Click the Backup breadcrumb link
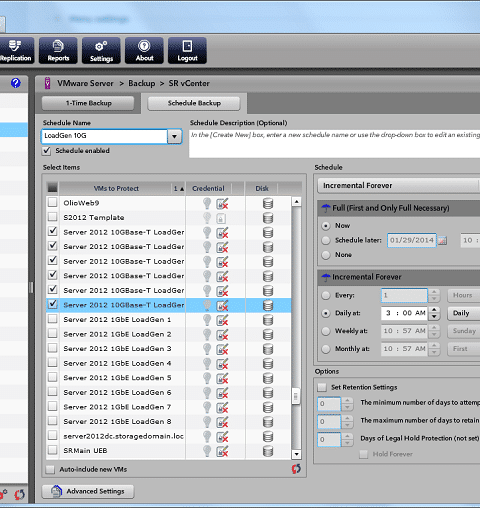 click(x=142, y=83)
